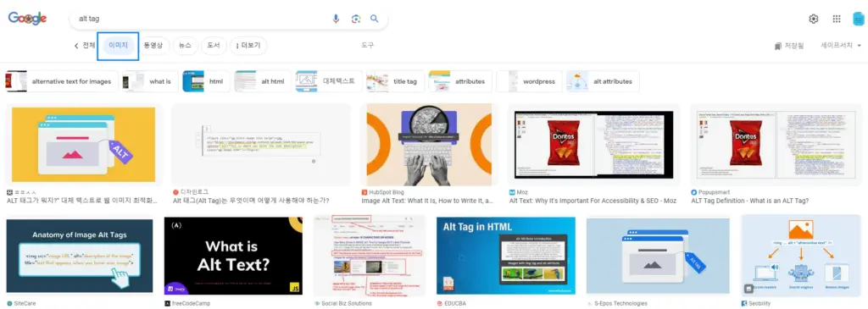Open Social Biz Solutions thumbnail

tap(370, 256)
